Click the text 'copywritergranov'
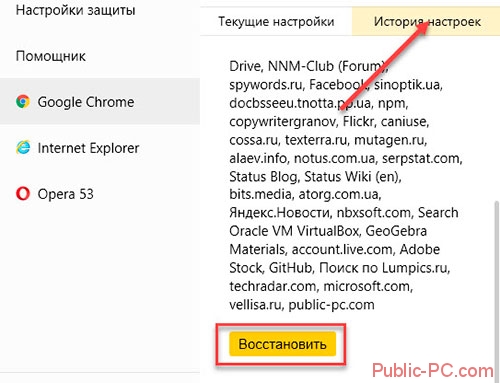Viewport: 500px width, 383px height. [282, 121]
